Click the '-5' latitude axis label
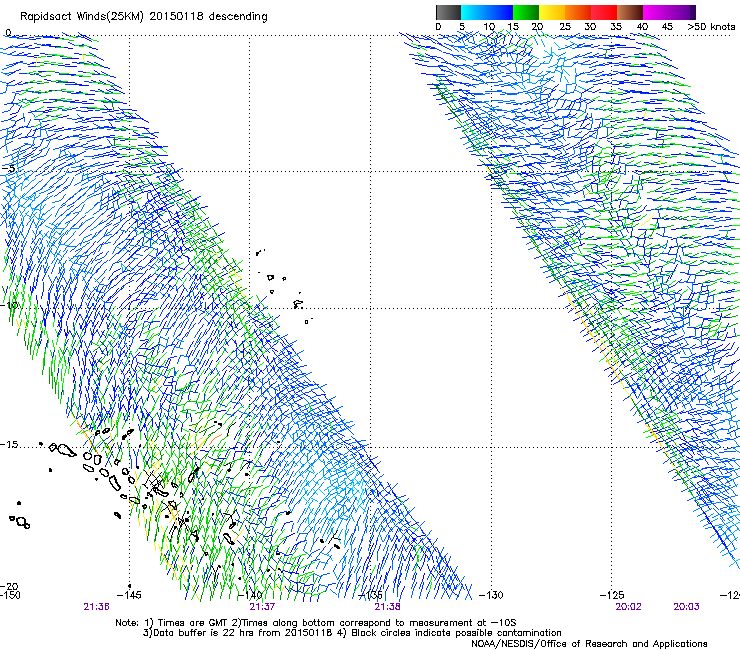Image resolution: width=740 pixels, height=650 pixels. (x=8, y=168)
